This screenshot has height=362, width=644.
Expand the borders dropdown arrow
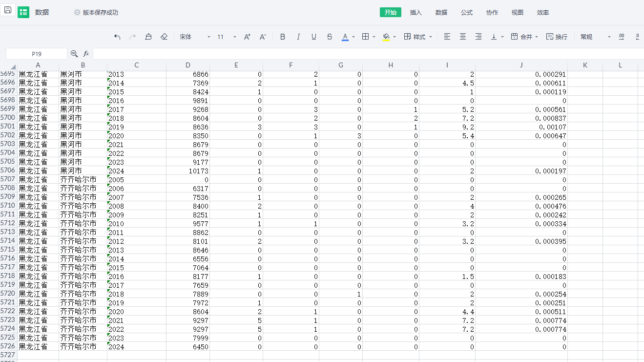374,37
